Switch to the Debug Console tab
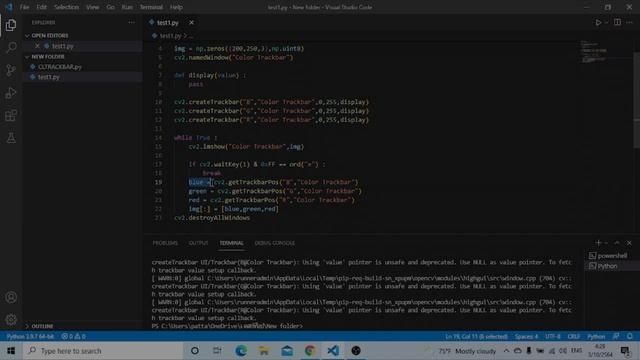The height and width of the screenshot is (360, 640). click(x=274, y=243)
